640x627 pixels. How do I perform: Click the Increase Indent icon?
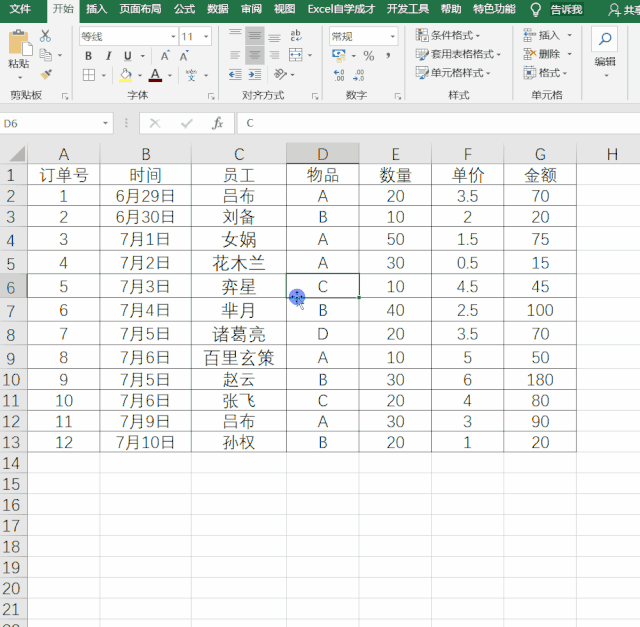[256, 74]
